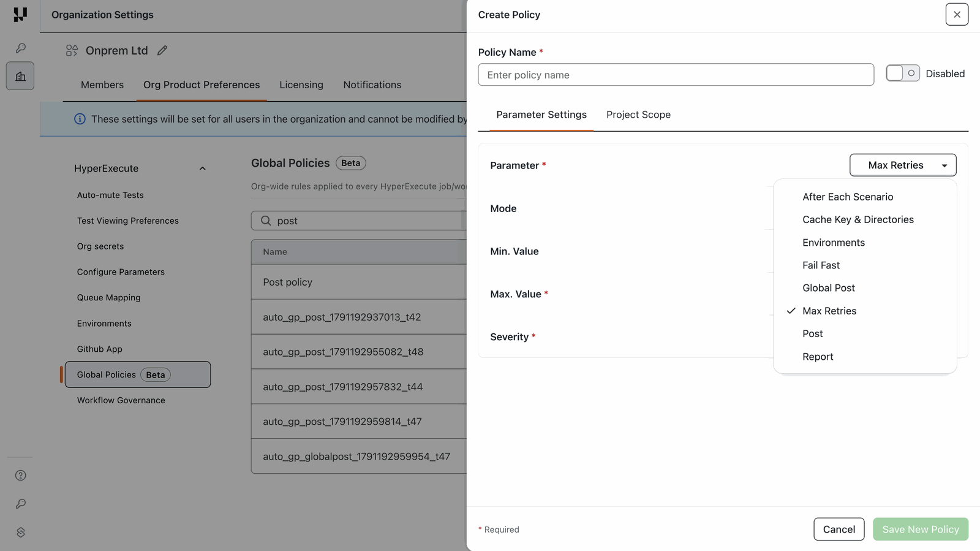
Task: Select Global Post parameter option
Action: coord(865,288)
